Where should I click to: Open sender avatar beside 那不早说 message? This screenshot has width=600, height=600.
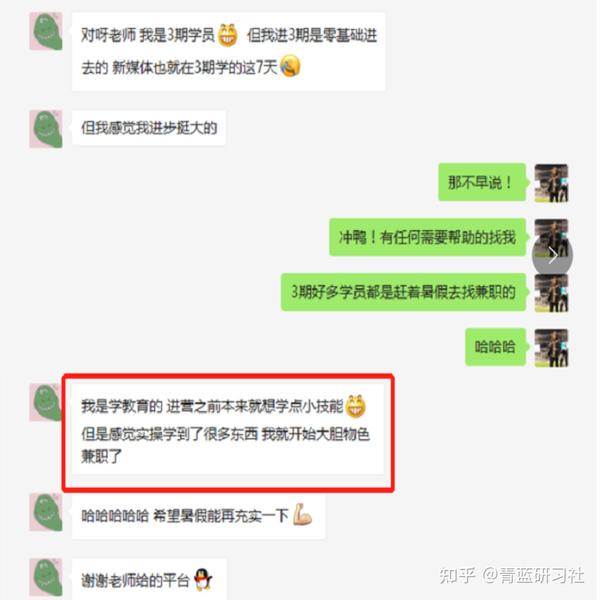pos(551,183)
